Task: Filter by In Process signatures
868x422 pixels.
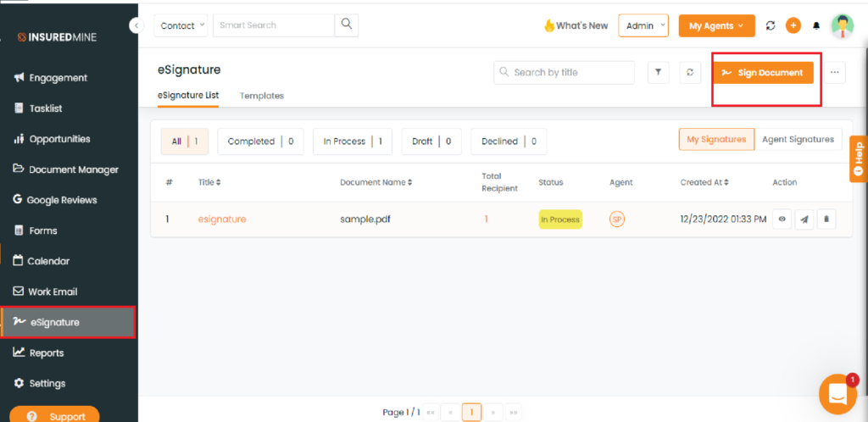Action: click(x=353, y=142)
